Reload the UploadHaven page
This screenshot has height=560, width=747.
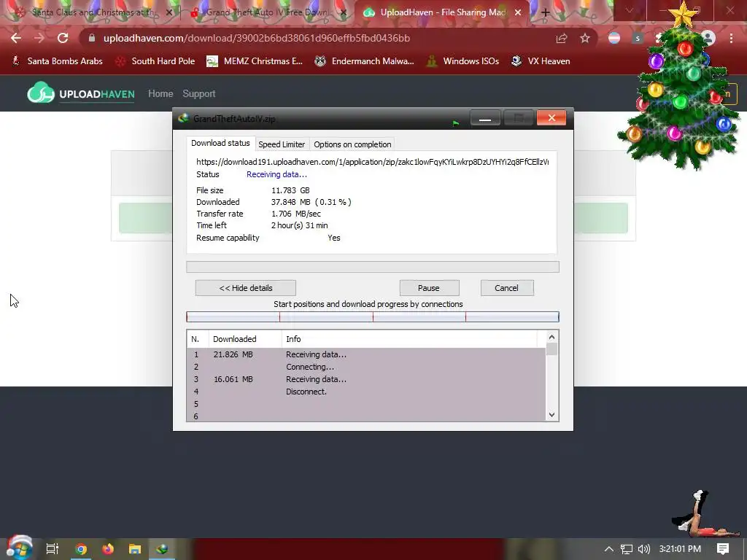click(x=63, y=38)
